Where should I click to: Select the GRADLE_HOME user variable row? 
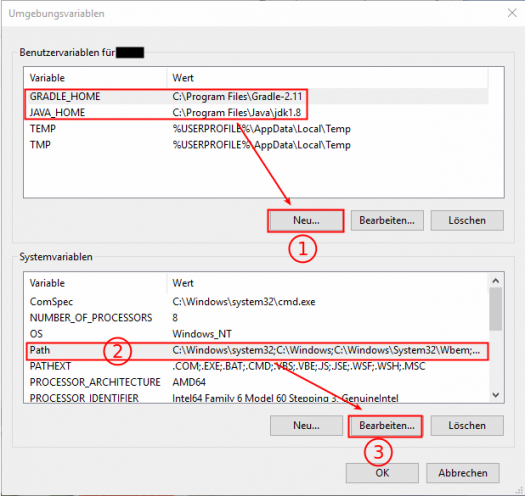[256, 96]
